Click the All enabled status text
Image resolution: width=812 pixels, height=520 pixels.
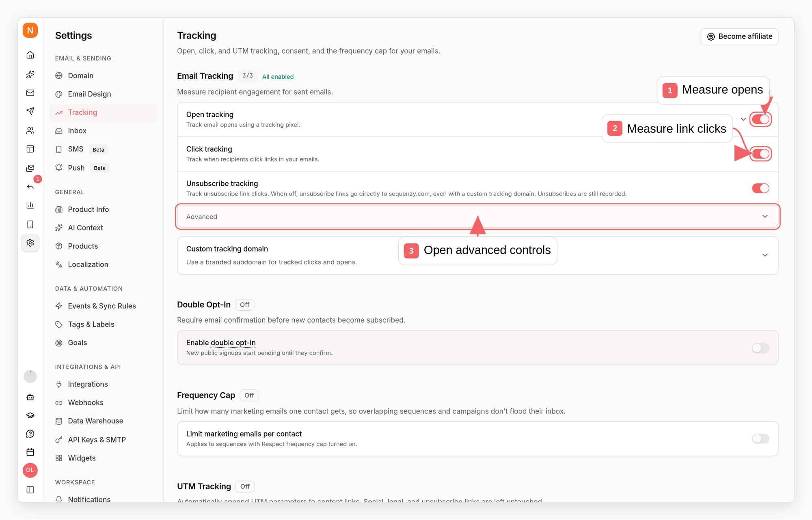(278, 77)
